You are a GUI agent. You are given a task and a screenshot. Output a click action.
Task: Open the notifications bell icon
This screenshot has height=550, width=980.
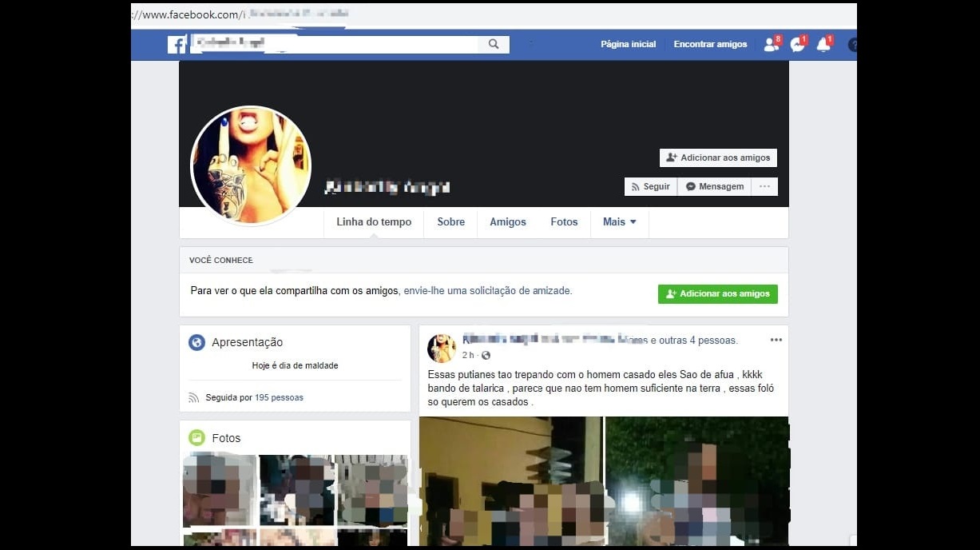click(823, 45)
